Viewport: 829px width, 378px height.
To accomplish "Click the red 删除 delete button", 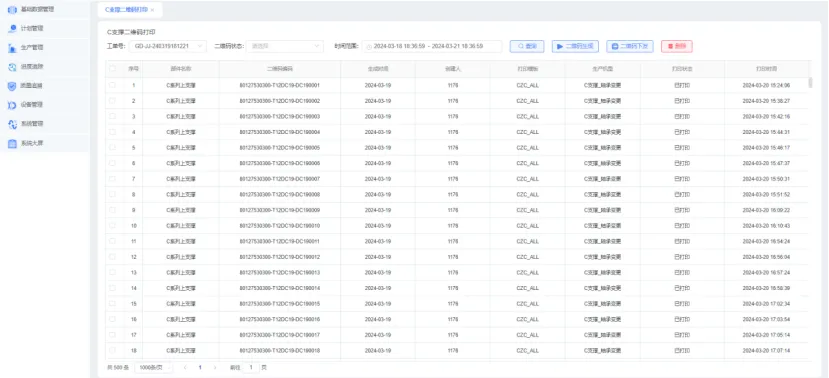I will pos(677,47).
